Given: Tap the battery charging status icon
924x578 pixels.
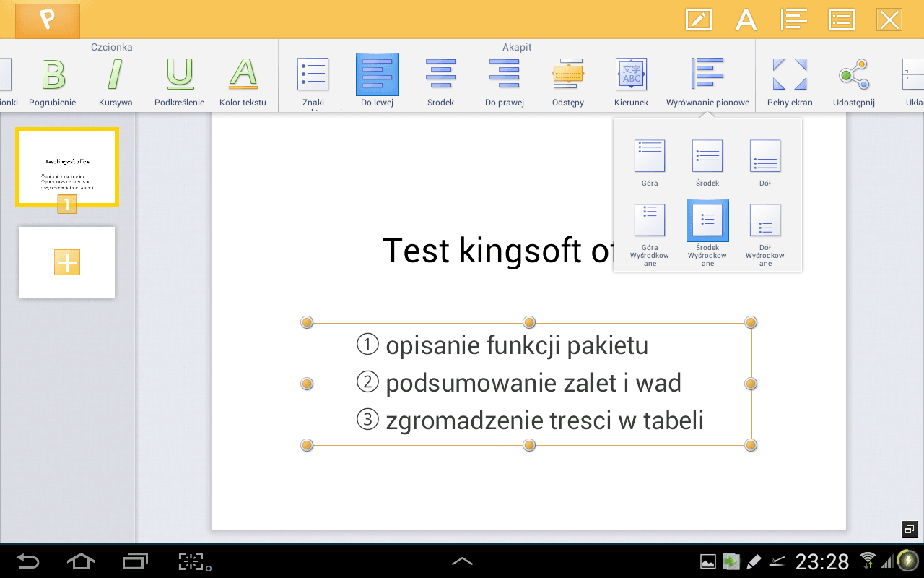Looking at the screenshot, I should click(906, 561).
